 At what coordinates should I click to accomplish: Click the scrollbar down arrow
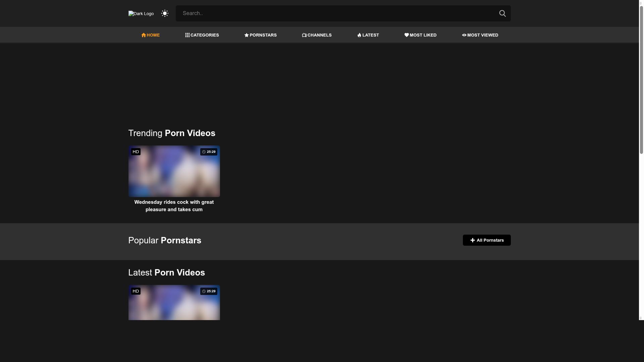pyautogui.click(x=641, y=318)
